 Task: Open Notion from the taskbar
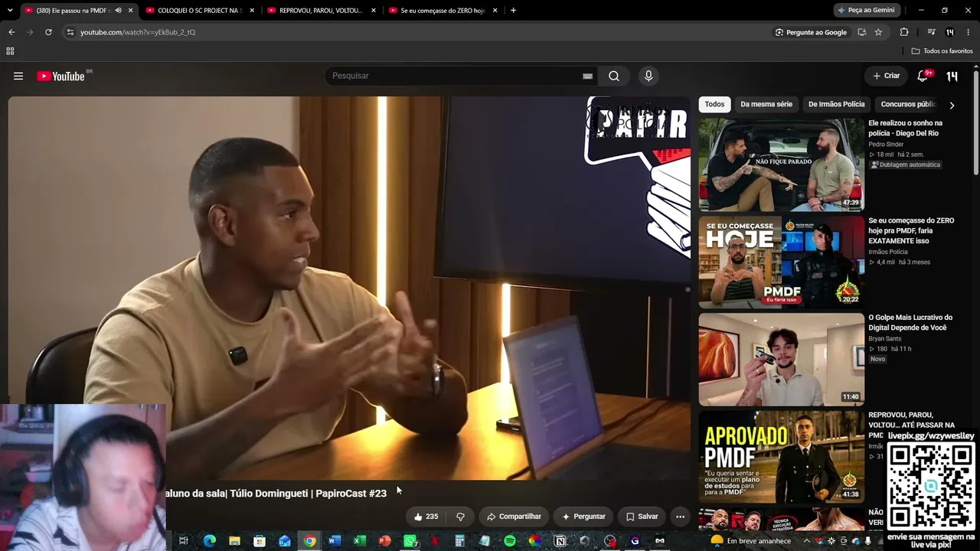click(560, 541)
